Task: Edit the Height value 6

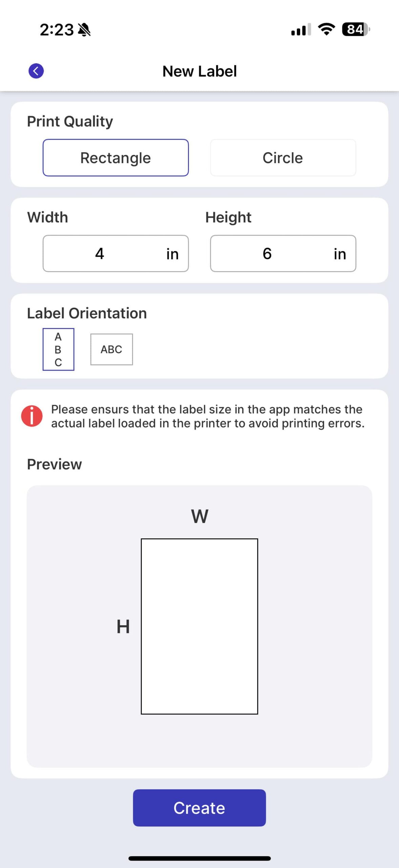Action: (267, 254)
